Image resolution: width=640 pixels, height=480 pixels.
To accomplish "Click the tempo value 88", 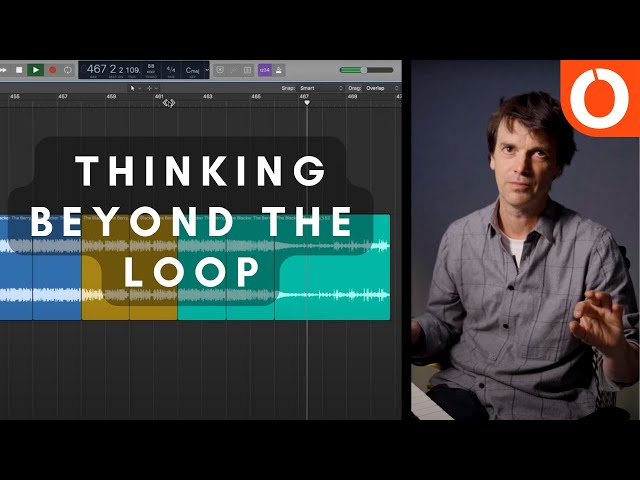I will tap(151, 66).
